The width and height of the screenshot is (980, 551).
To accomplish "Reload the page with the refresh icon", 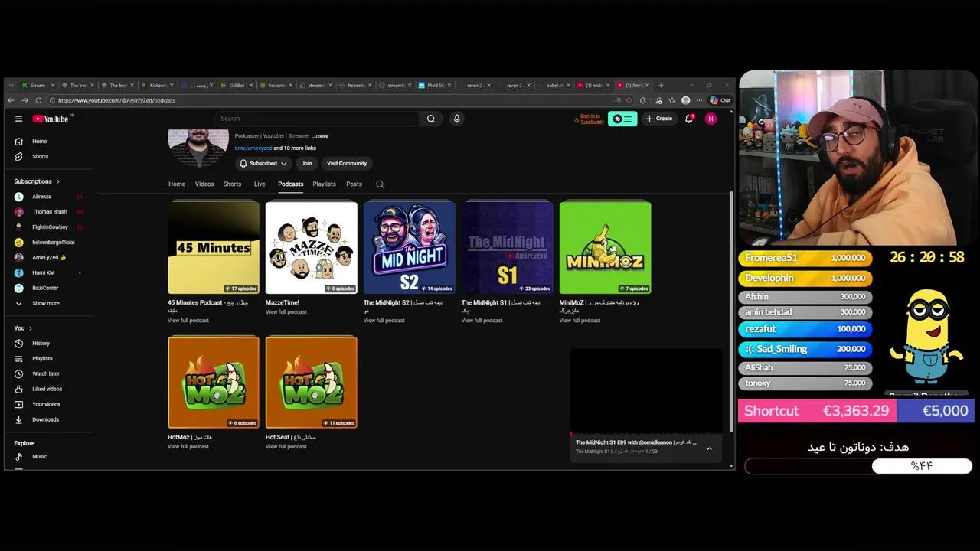I will click(38, 100).
